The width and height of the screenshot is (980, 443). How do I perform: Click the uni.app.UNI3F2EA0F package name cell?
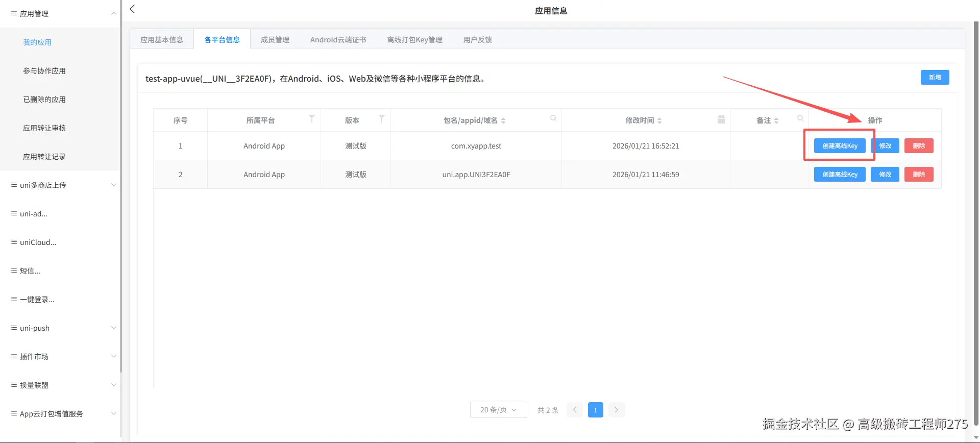(x=476, y=175)
